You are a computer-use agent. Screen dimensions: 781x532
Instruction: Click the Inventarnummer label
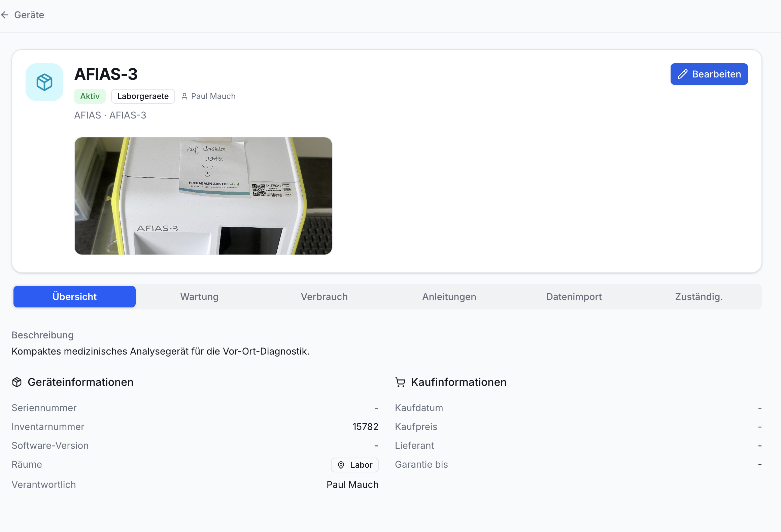coord(48,427)
